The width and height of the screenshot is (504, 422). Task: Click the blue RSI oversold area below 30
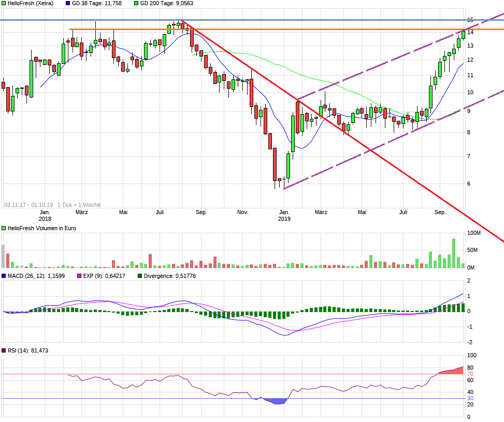tap(276, 401)
